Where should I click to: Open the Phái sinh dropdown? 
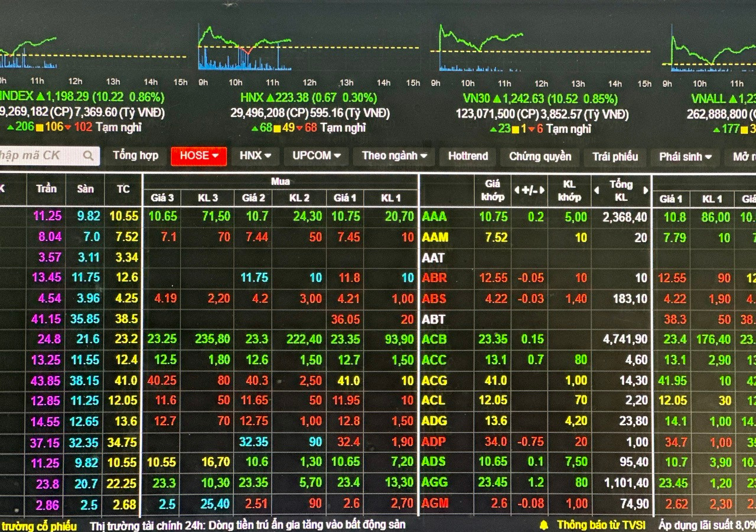tap(685, 156)
